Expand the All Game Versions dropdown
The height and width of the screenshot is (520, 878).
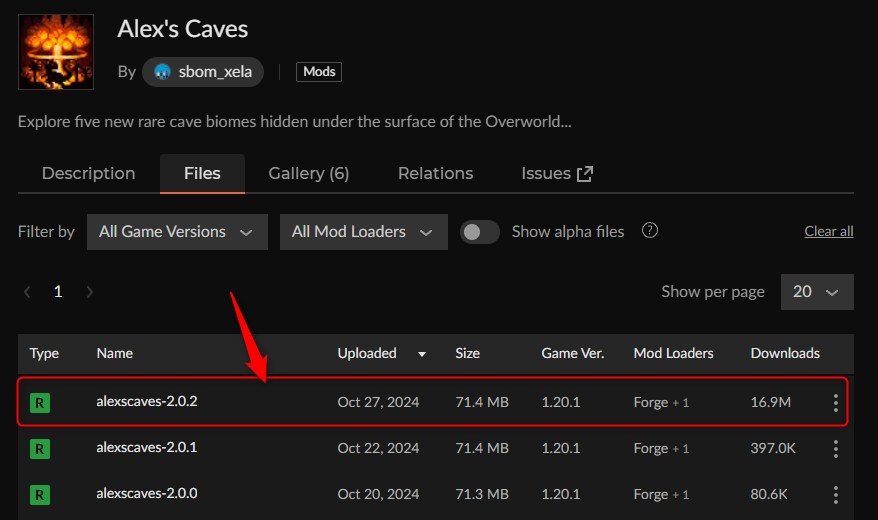[x=177, y=232]
